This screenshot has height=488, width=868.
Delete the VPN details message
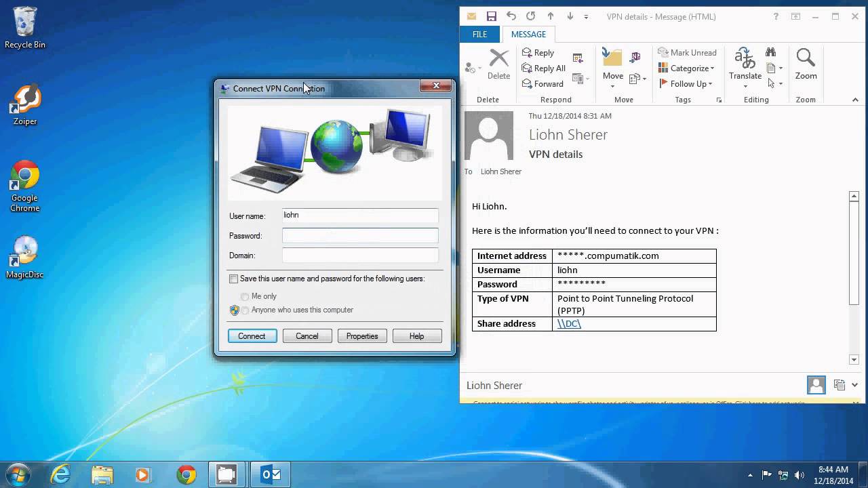point(499,65)
